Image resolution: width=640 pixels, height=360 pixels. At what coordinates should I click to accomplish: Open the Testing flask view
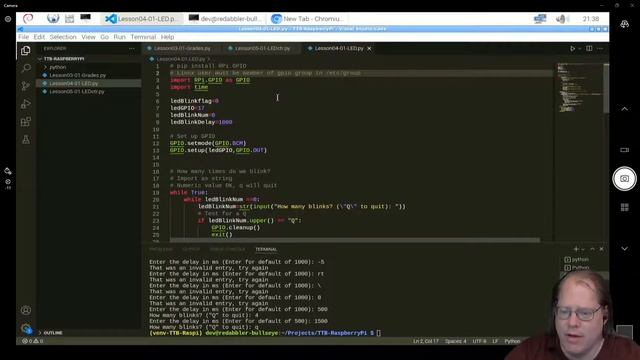[x=26, y=140]
